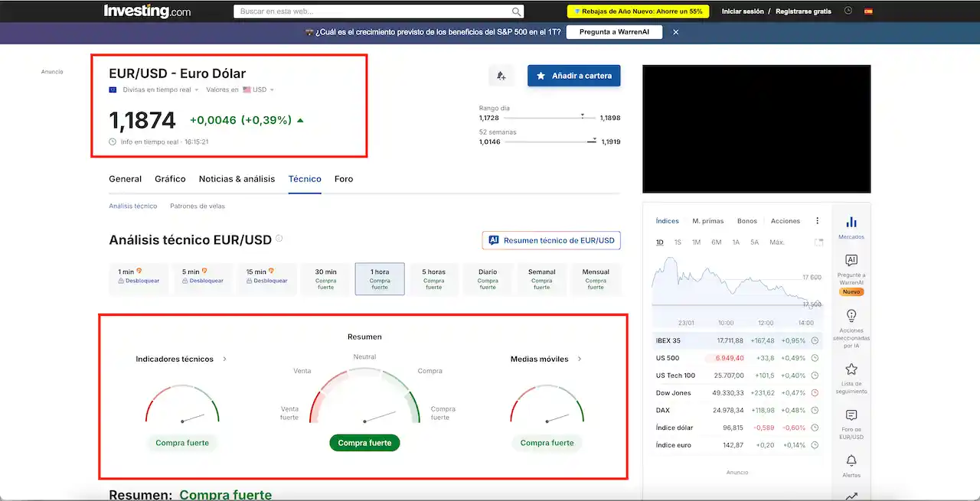Switch markets widget to M. primas

tap(708, 221)
